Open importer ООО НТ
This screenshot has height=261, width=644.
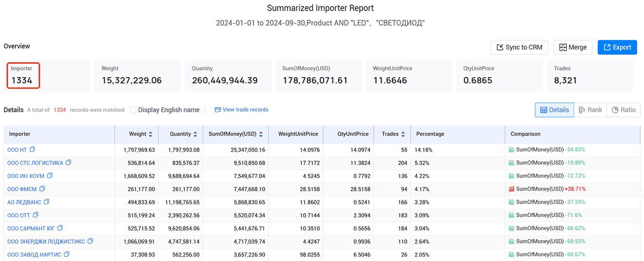(x=17, y=150)
